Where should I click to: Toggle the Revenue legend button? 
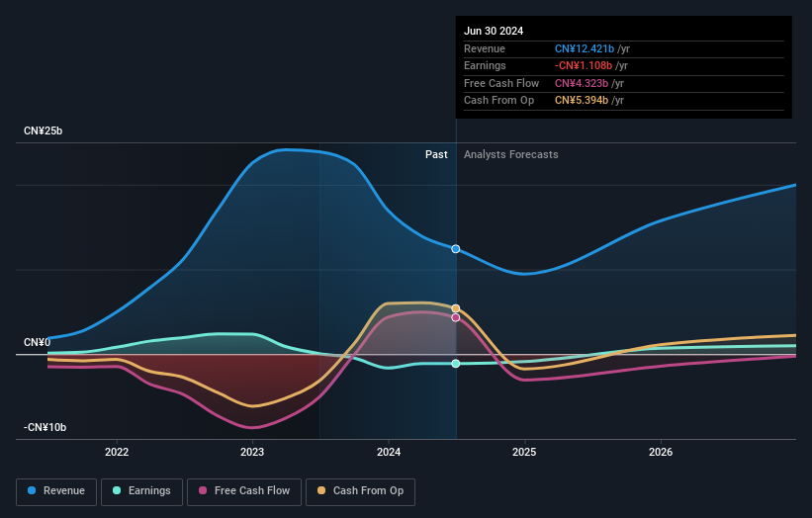(56, 491)
